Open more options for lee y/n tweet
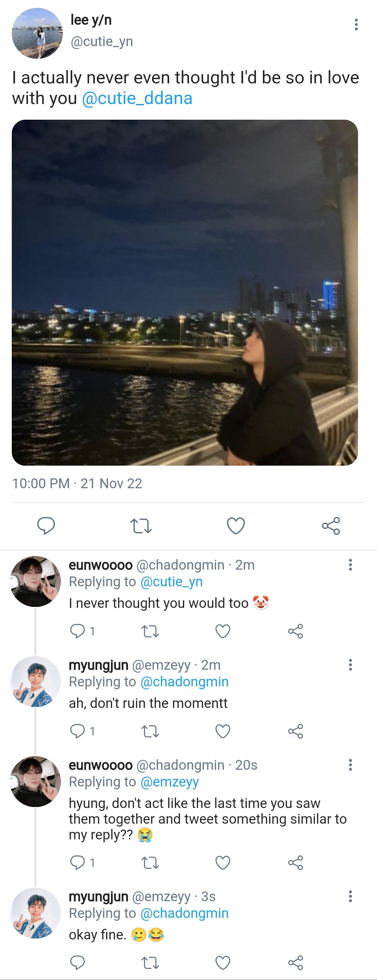Viewport: 377px width, 980px height. (x=356, y=24)
